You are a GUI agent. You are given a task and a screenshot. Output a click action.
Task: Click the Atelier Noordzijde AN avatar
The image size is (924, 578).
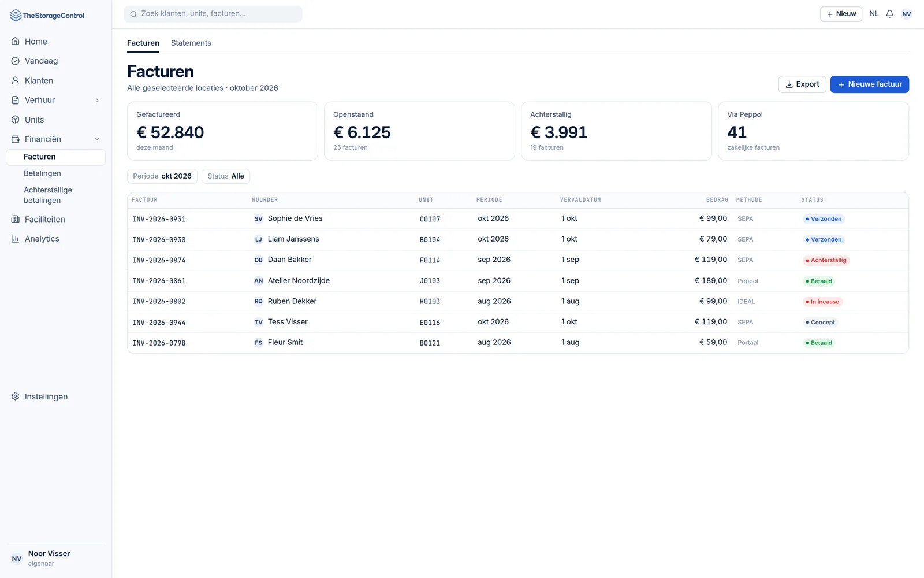click(x=259, y=281)
